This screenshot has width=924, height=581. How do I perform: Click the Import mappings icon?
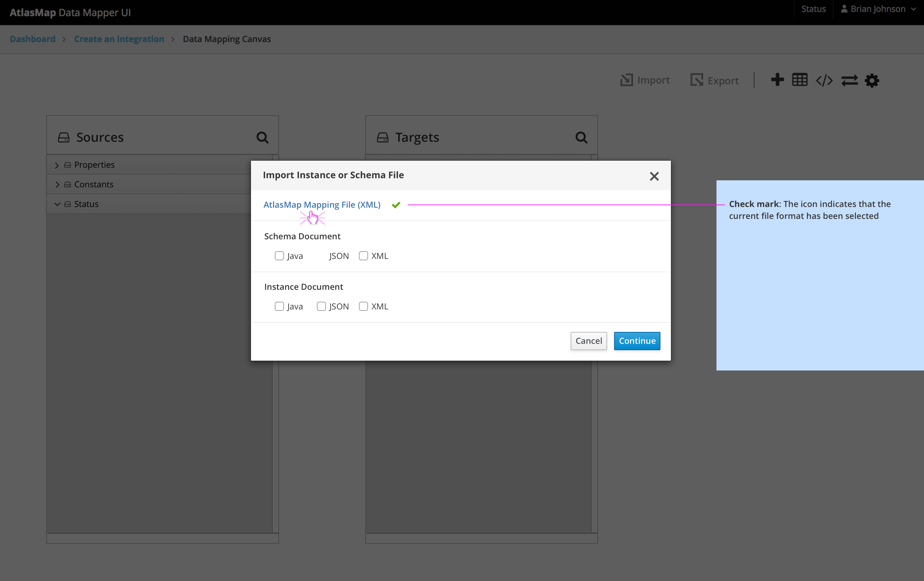pyautogui.click(x=645, y=80)
